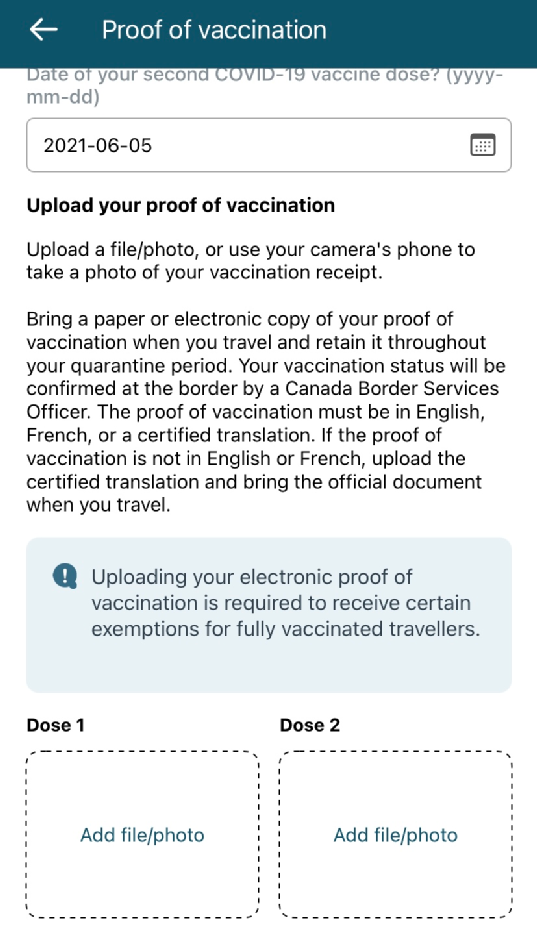Click the 'Canada Border Services' text
Image resolution: width=537 pixels, height=931 pixels.
[392, 388]
